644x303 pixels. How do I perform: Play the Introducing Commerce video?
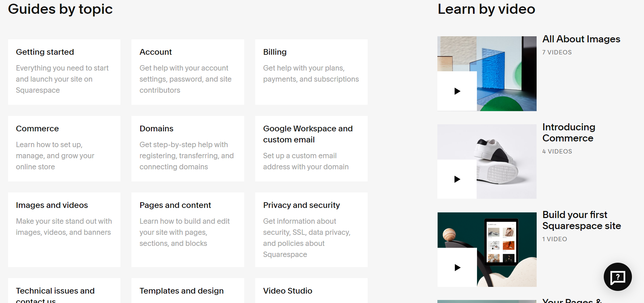point(457,179)
